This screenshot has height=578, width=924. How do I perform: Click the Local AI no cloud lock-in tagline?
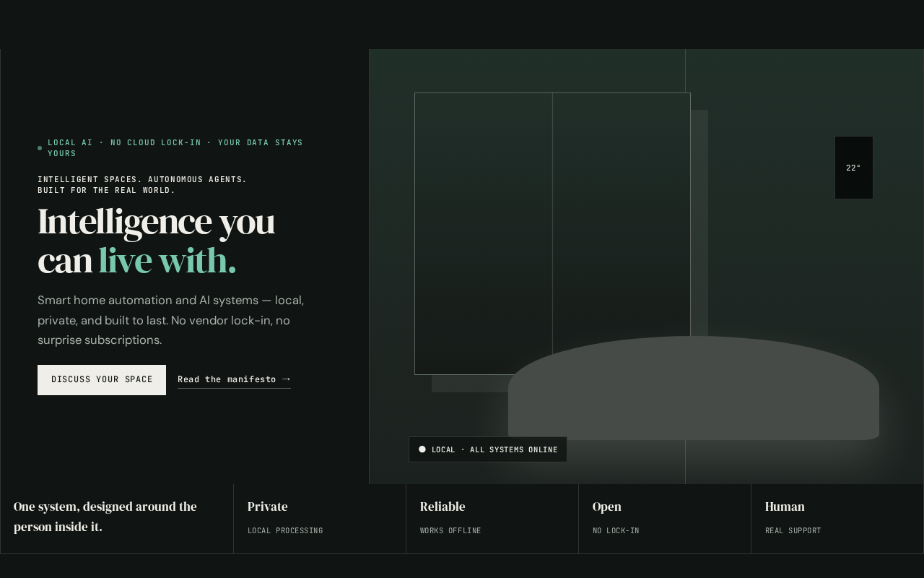tap(175, 148)
